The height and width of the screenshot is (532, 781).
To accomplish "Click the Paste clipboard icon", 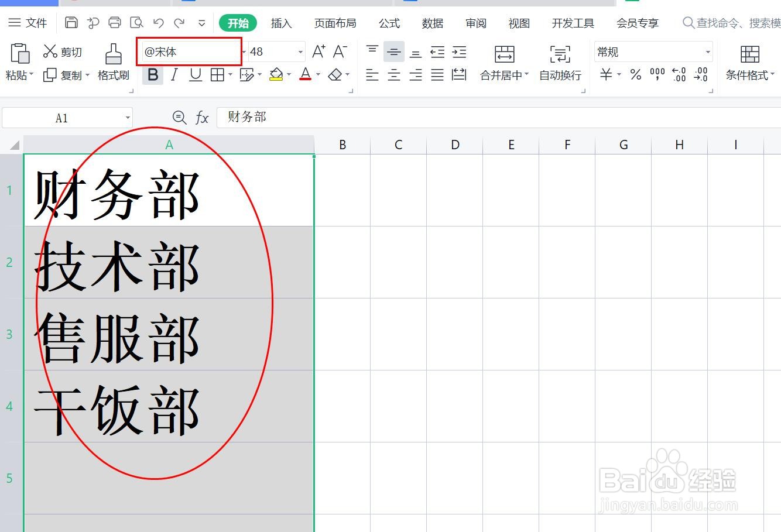I will tap(20, 53).
